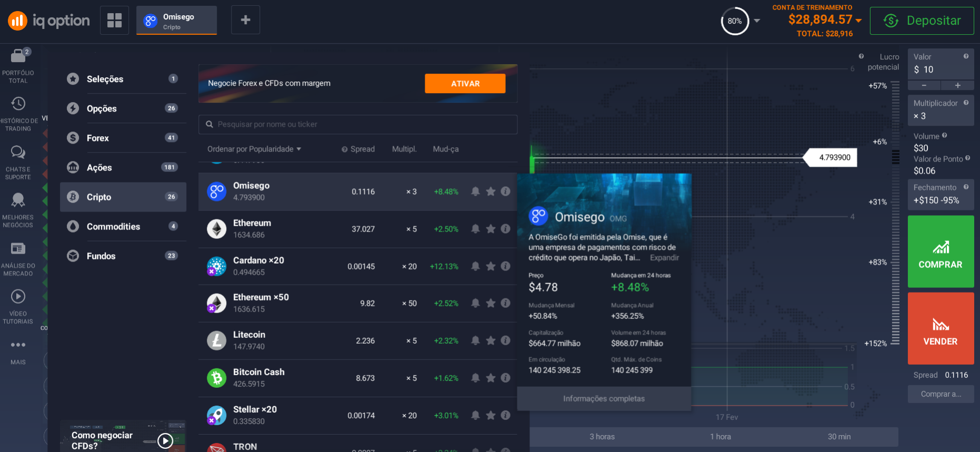980x452 pixels.
Task: Open Análise do Mercado news icon
Action: coord(18,248)
